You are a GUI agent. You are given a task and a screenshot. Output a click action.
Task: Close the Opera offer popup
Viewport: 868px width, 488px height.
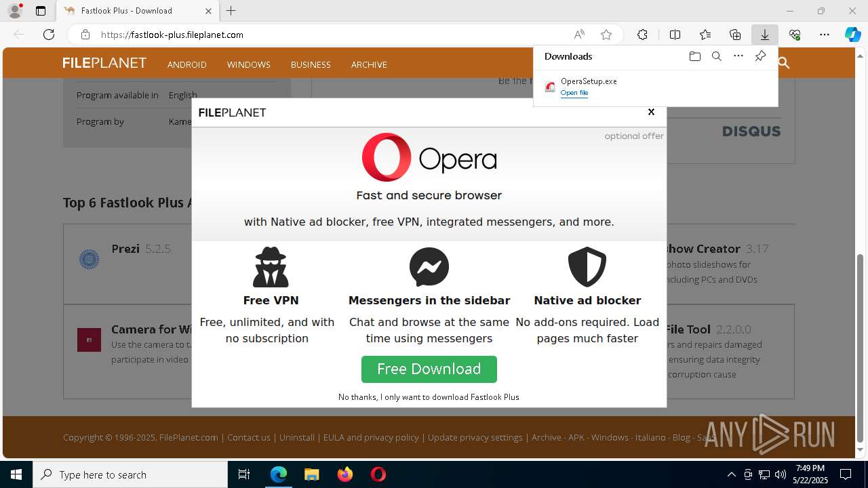coord(651,112)
